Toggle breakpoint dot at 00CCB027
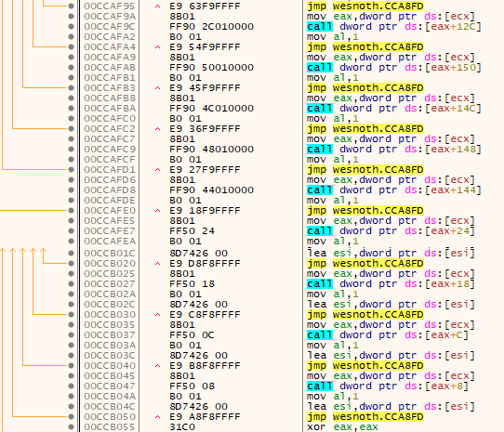This screenshot has width=504, height=432. pos(71,284)
